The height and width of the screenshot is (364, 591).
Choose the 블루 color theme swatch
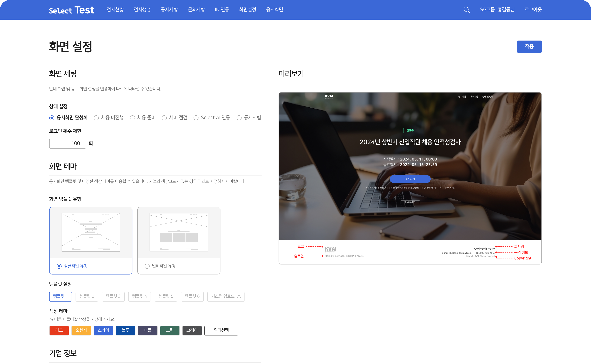[126, 331]
